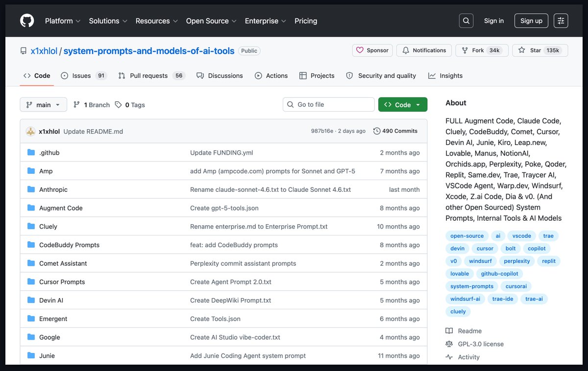The image size is (588, 371).
Task: Click the x1xhlol commit author avatar
Action: (x=30, y=131)
